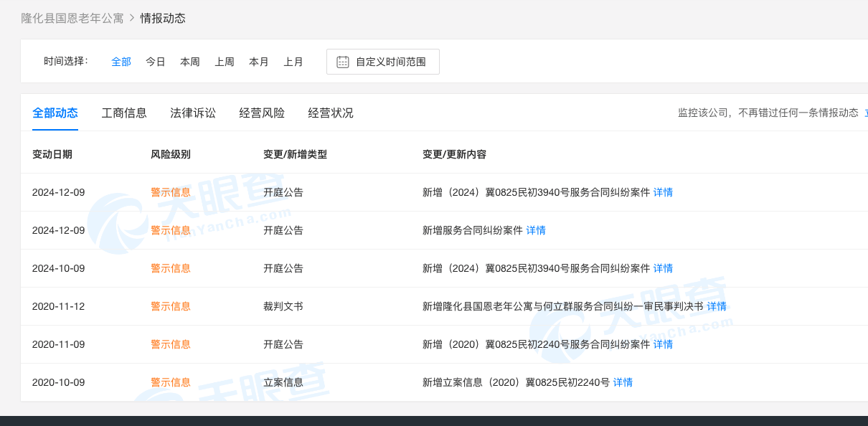
Task: Click the 时间选择 label
Action: click(x=65, y=62)
